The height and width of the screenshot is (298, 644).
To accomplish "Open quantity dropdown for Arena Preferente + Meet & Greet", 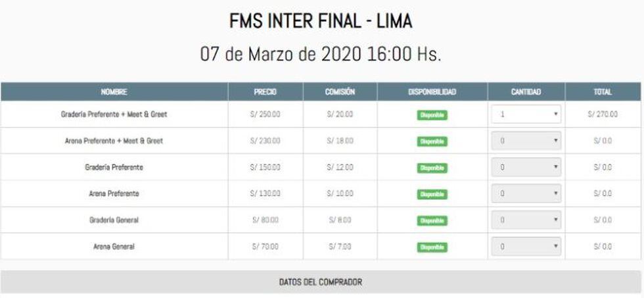I will (x=526, y=141).
